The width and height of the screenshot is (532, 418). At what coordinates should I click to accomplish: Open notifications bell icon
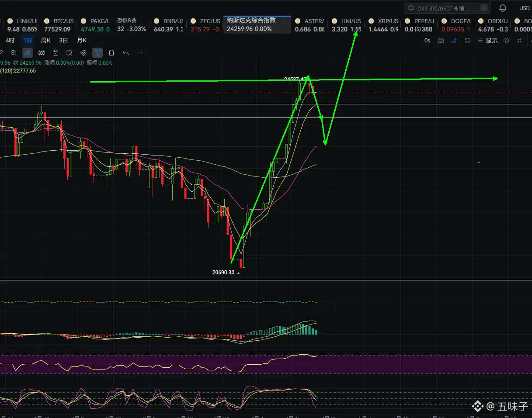pos(503,8)
